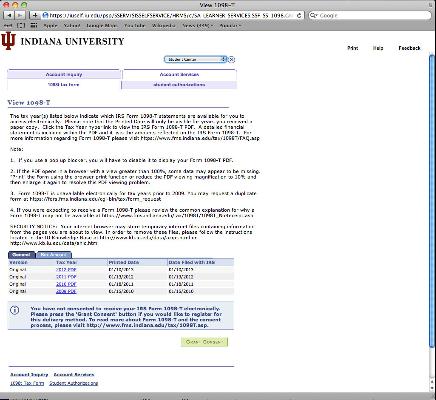Viewport: 436px width, 400px height.
Task: Open the 2009 PDF tax form link
Action: click(66, 291)
